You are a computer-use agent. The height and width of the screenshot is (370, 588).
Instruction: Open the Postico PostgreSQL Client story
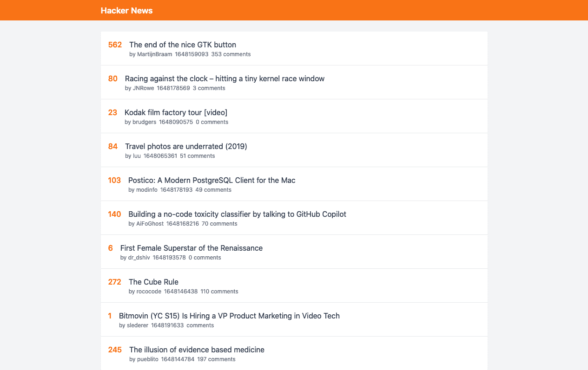[x=211, y=180]
